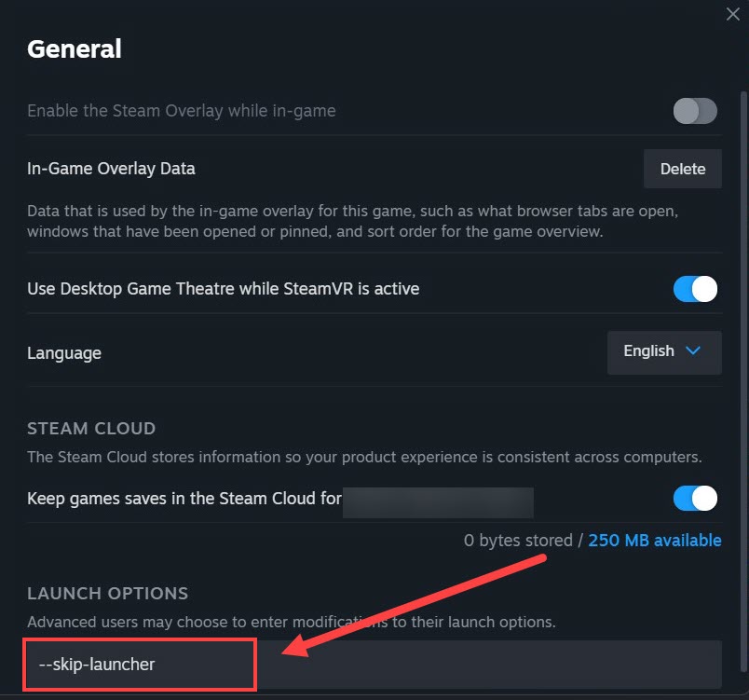This screenshot has width=749, height=700.
Task: Toggle the Enable Steam Overlay switch
Action: click(x=695, y=111)
